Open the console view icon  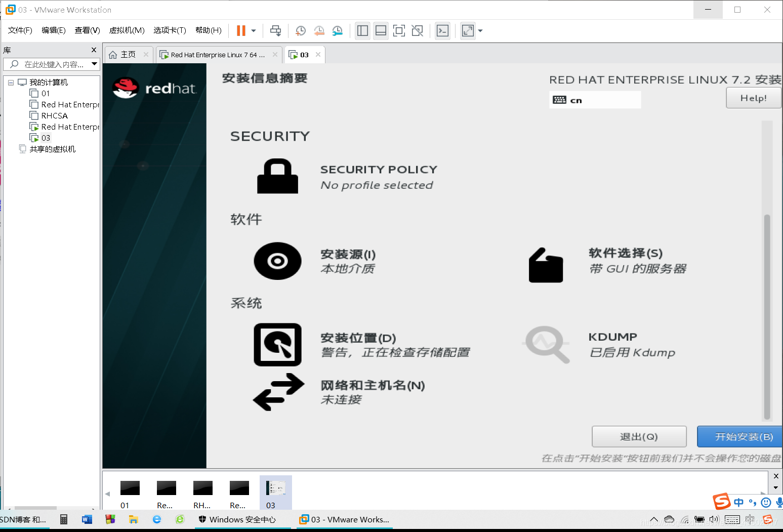click(442, 31)
